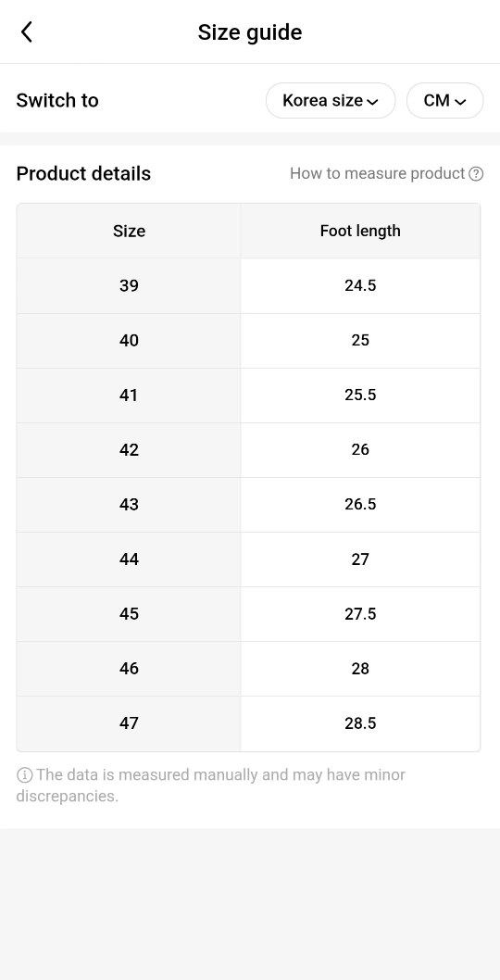Select the Size column header
Screen dimensions: 500x980
(129, 231)
